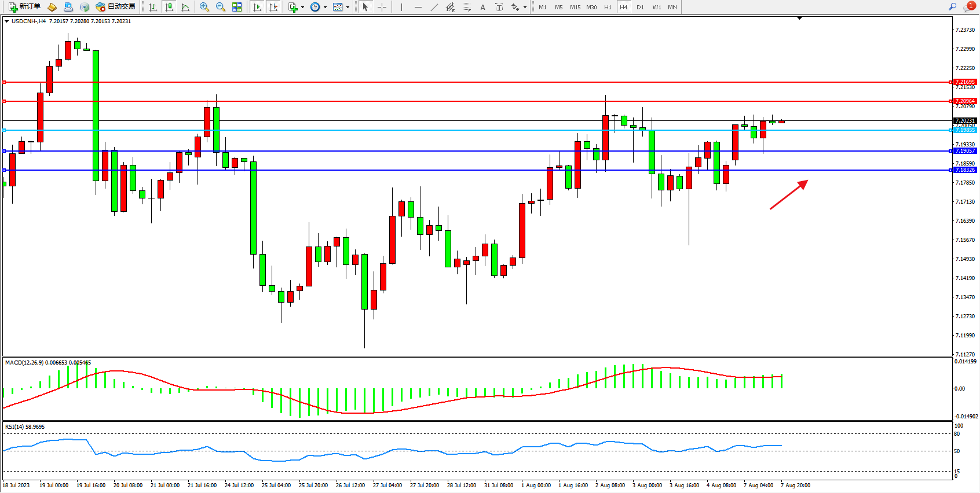980x493 pixels.
Task: Open the periodicity clock dropdown arrow
Action: point(325,8)
